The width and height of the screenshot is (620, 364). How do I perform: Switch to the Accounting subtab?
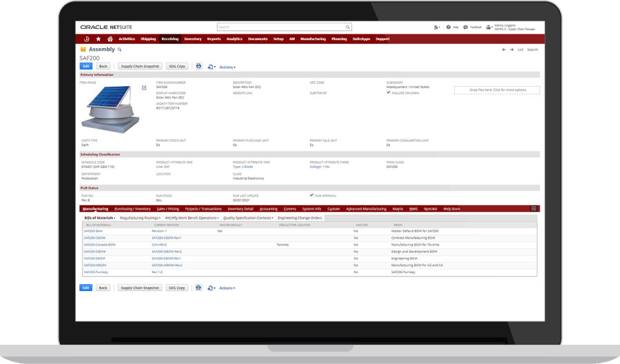click(x=269, y=209)
